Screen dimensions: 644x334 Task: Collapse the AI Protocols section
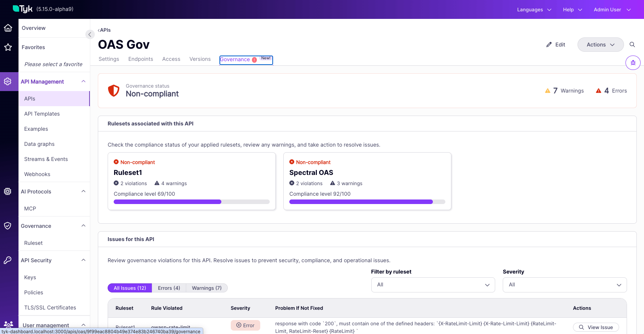pyautogui.click(x=83, y=192)
